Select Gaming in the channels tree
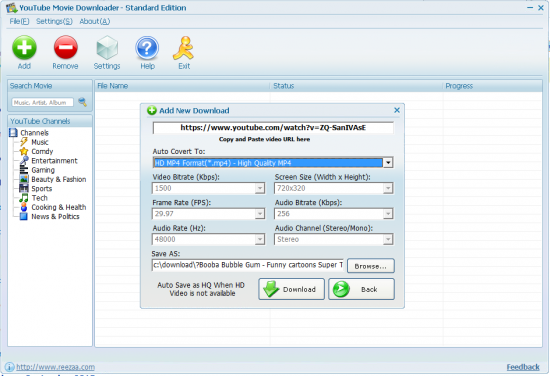 click(x=43, y=170)
